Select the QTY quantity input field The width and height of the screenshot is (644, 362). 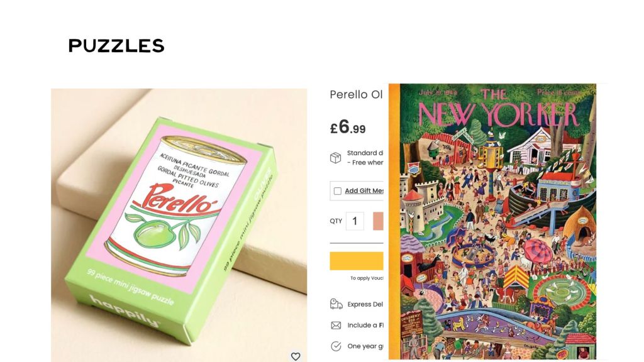click(x=355, y=221)
